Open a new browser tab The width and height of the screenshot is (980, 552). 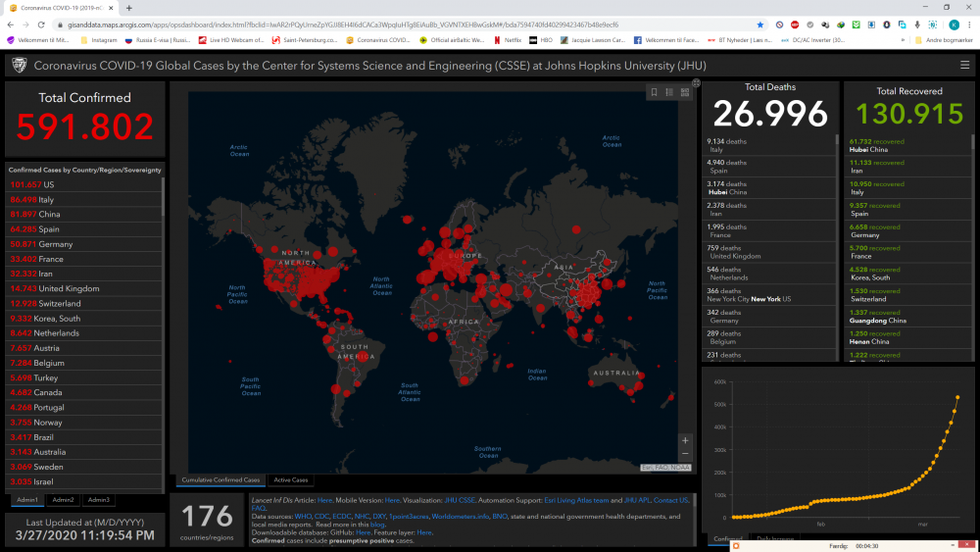(x=128, y=8)
